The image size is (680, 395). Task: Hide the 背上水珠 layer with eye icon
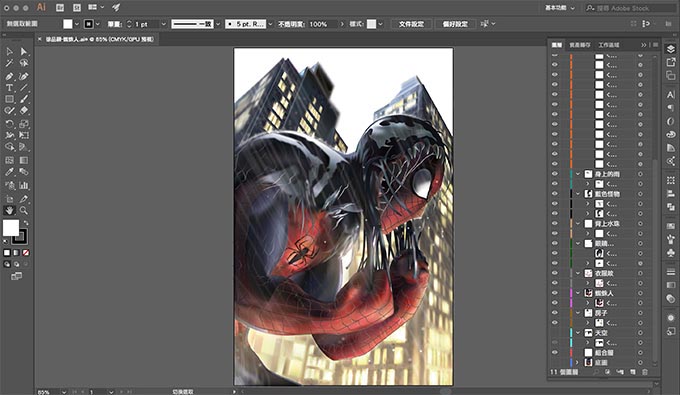click(x=555, y=223)
